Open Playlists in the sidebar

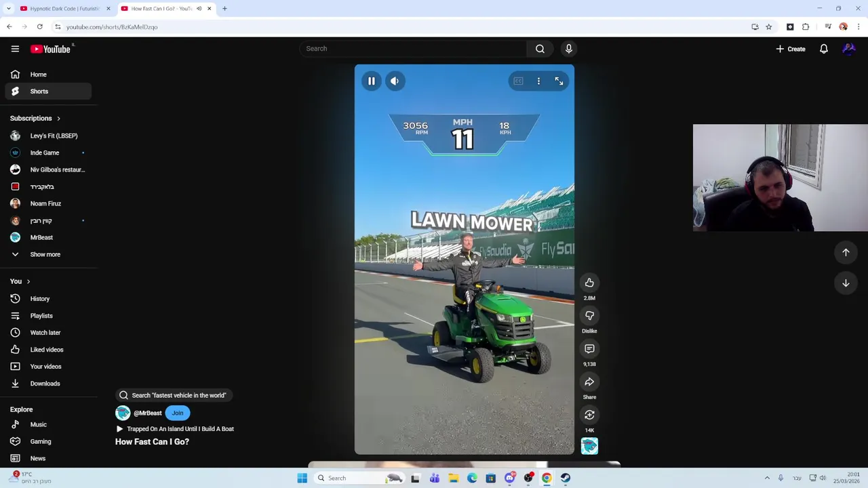pyautogui.click(x=47, y=316)
